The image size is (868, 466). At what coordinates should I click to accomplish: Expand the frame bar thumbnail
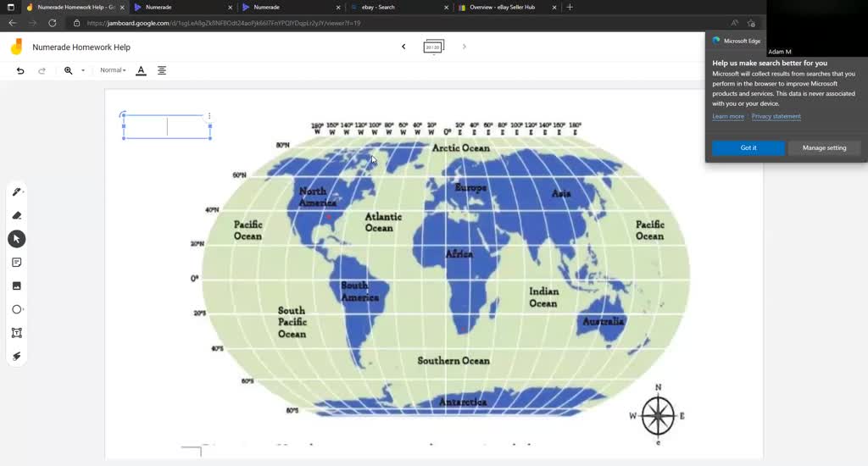(x=433, y=47)
